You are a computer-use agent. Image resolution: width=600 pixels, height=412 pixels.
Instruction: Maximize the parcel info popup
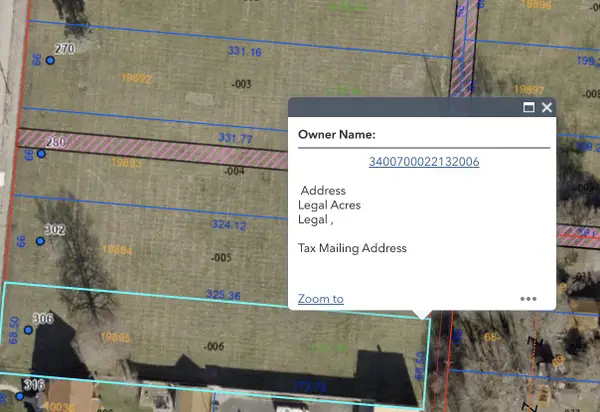pyautogui.click(x=529, y=108)
